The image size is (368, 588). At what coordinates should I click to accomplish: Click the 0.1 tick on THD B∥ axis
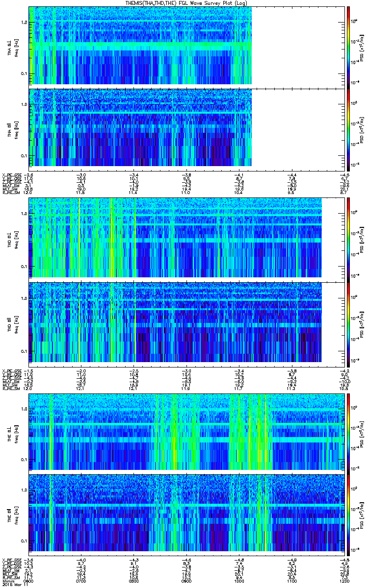[x=24, y=351]
